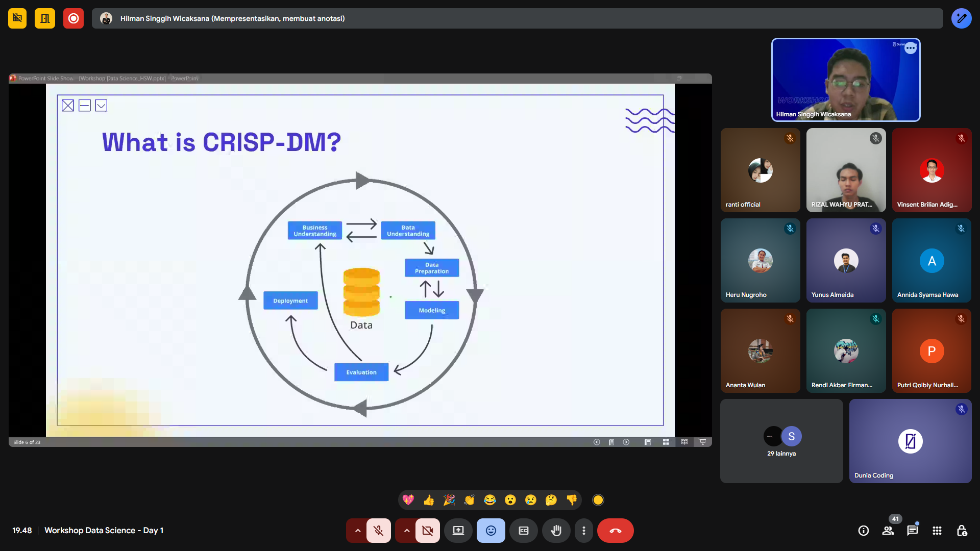The width and height of the screenshot is (980, 551).
Task: Click the recording indicator button
Action: tap(73, 18)
